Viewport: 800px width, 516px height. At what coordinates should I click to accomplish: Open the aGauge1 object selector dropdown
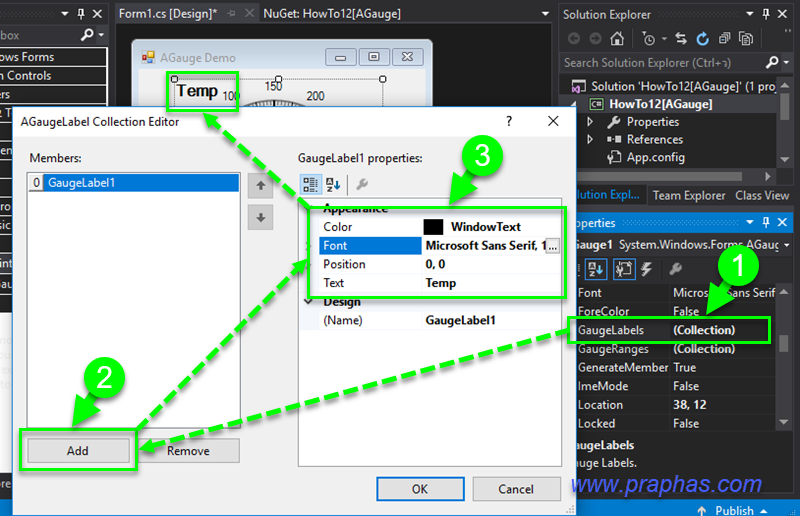point(787,245)
